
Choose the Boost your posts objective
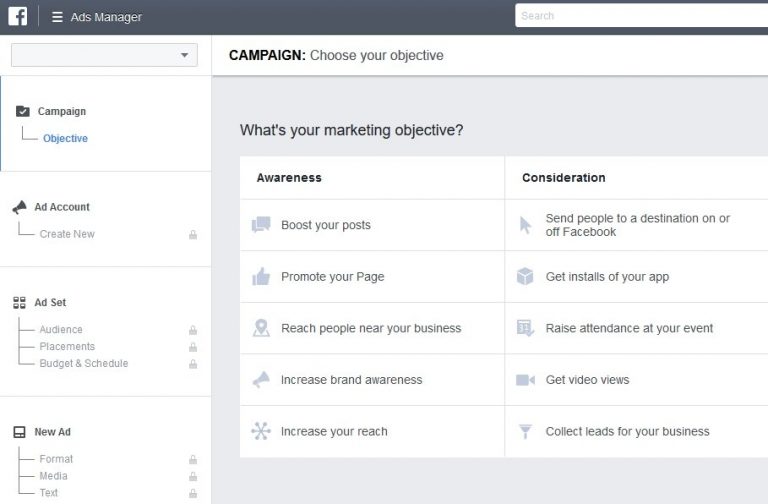point(372,225)
